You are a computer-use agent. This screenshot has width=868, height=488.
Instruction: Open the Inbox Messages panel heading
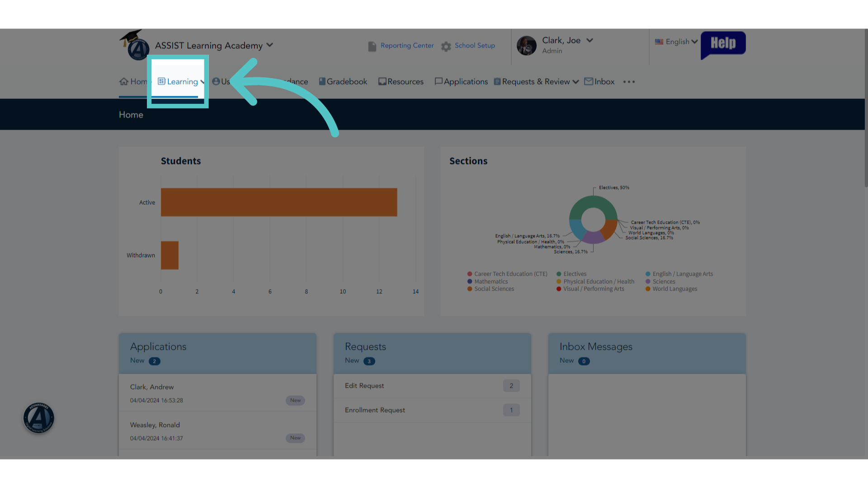coord(596,347)
